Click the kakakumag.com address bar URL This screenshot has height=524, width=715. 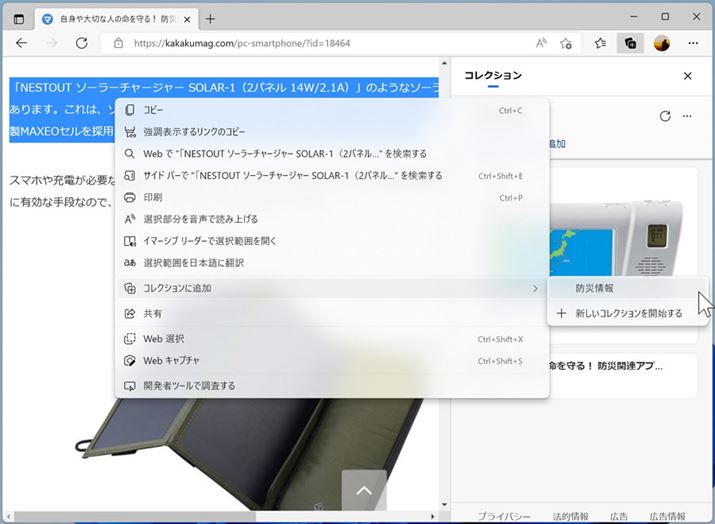coord(242,43)
